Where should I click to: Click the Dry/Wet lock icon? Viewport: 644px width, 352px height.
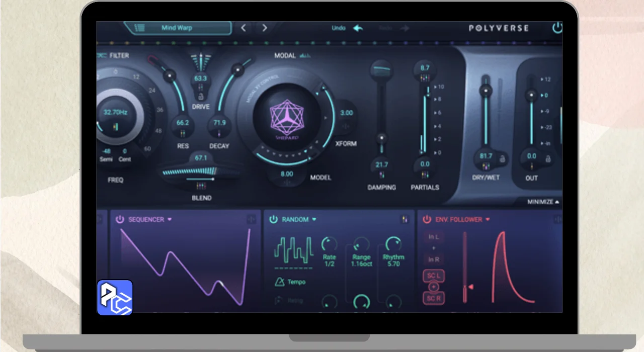coord(501,159)
